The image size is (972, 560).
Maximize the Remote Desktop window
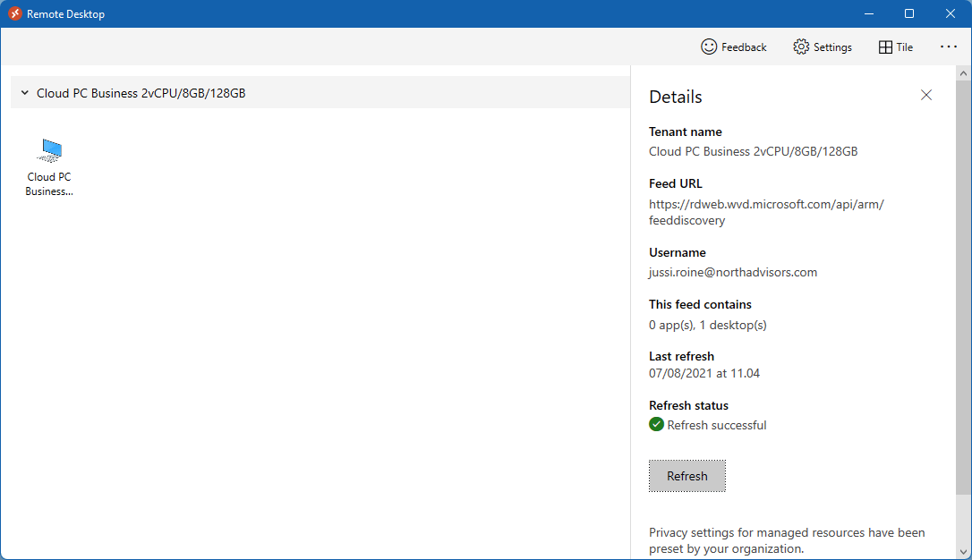coord(908,13)
